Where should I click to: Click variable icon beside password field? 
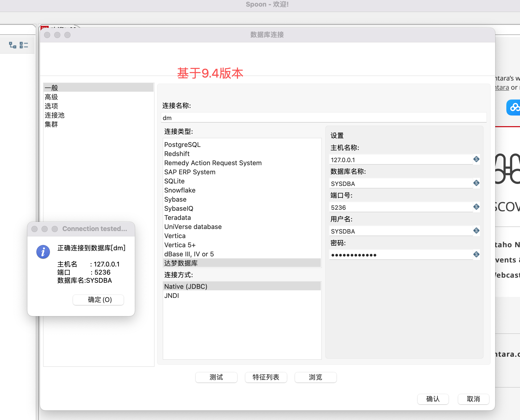click(x=476, y=254)
